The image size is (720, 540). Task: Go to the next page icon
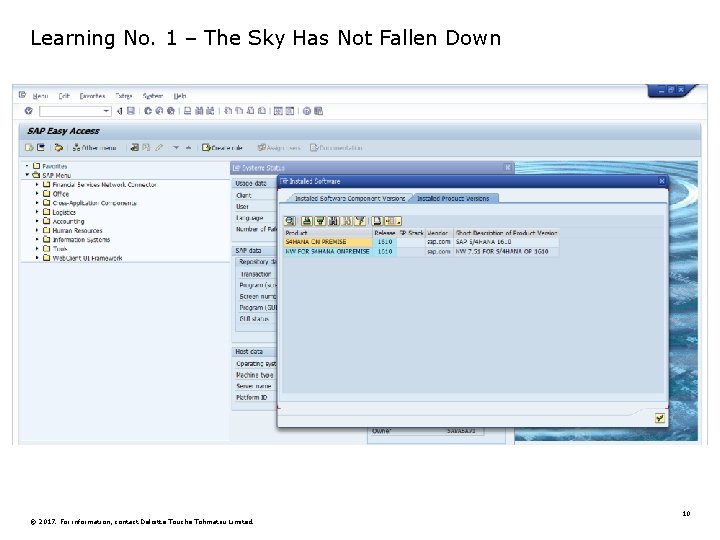pyautogui.click(x=250, y=111)
